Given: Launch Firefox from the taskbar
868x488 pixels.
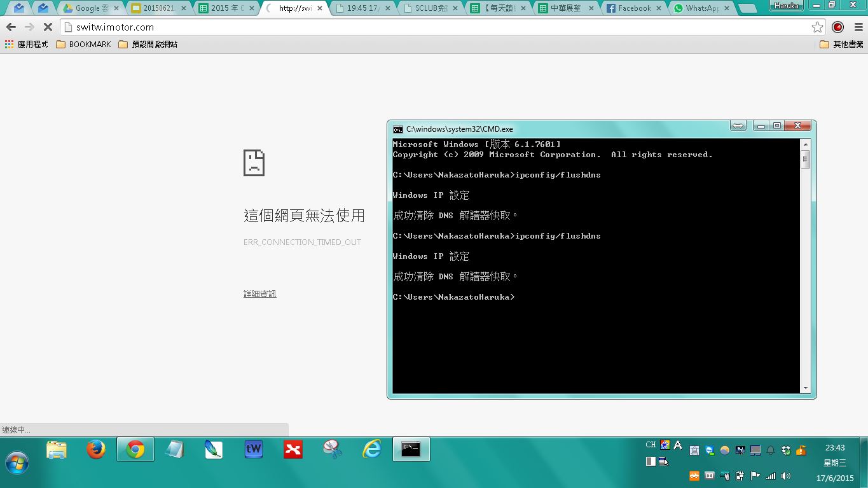Looking at the screenshot, I should point(96,450).
